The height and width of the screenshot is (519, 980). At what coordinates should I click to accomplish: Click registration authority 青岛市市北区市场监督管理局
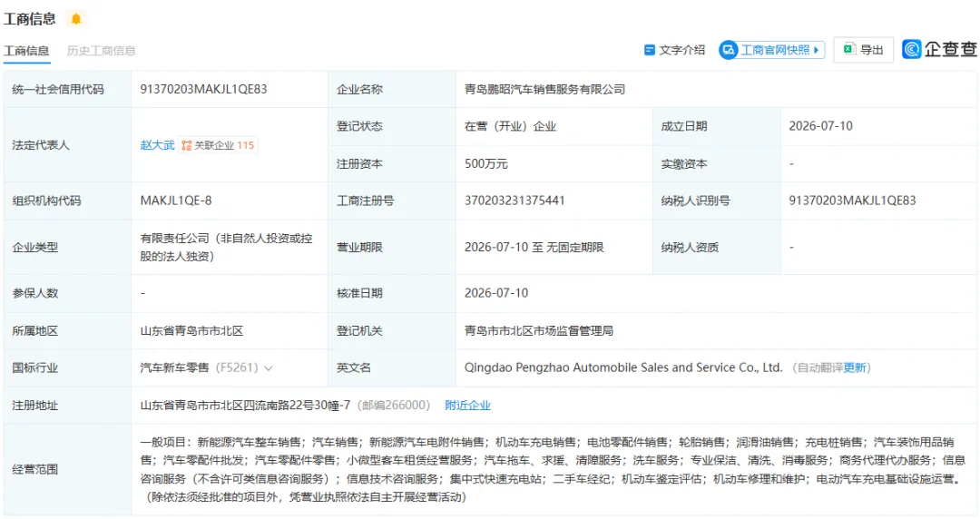tap(538, 331)
